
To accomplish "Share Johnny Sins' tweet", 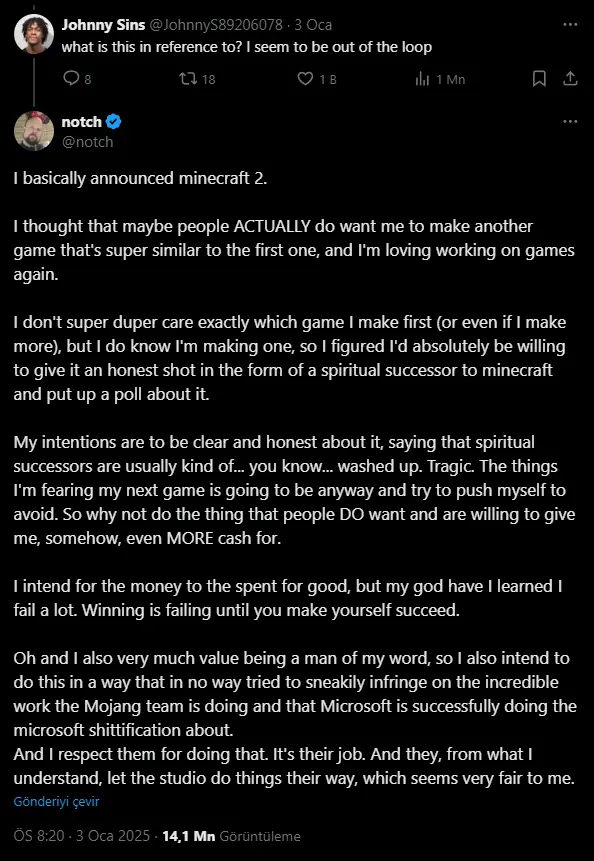I will tap(570, 79).
